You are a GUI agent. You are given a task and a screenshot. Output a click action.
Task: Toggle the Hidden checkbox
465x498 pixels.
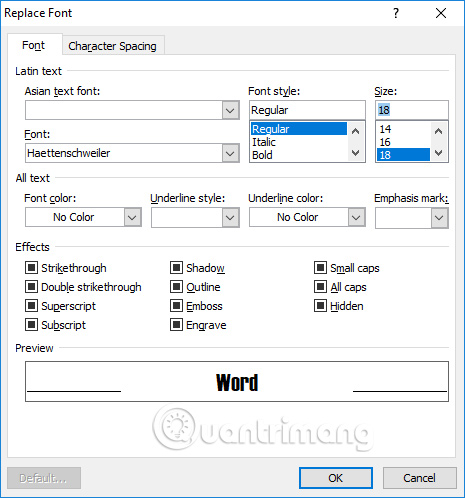tap(320, 306)
